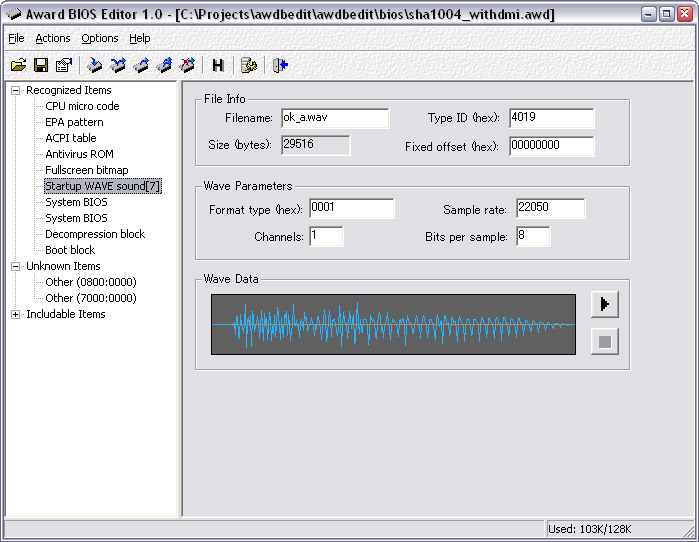
Task: Play the startup wave sound
Action: tap(604, 305)
